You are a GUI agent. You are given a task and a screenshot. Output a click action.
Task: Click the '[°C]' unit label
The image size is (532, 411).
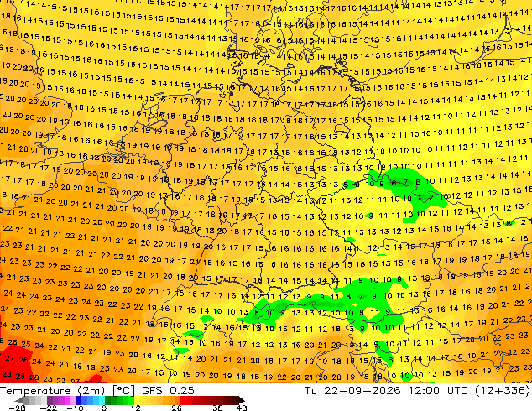point(123,391)
